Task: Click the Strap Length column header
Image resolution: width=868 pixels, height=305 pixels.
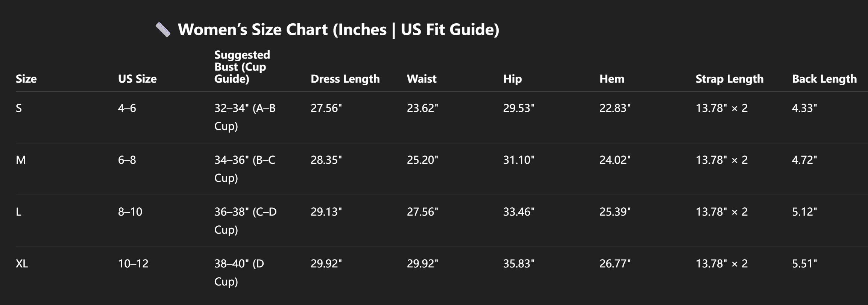Action: point(729,79)
